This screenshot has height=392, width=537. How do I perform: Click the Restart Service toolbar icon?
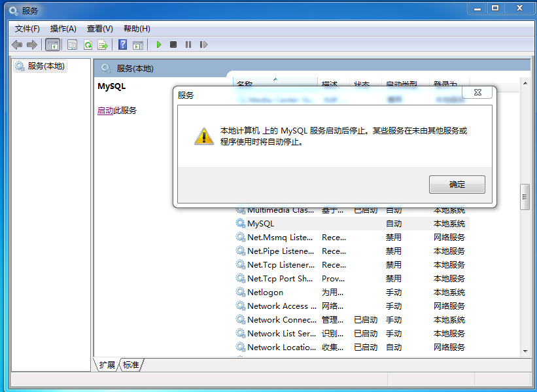click(204, 45)
